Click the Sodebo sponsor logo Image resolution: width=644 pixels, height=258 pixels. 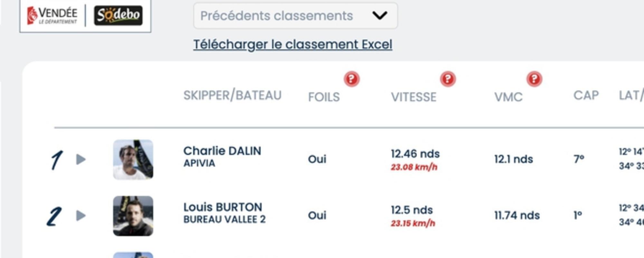tap(118, 15)
